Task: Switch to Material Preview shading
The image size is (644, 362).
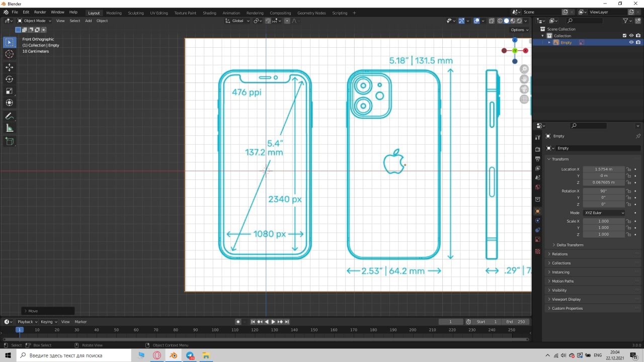Action: (513, 21)
